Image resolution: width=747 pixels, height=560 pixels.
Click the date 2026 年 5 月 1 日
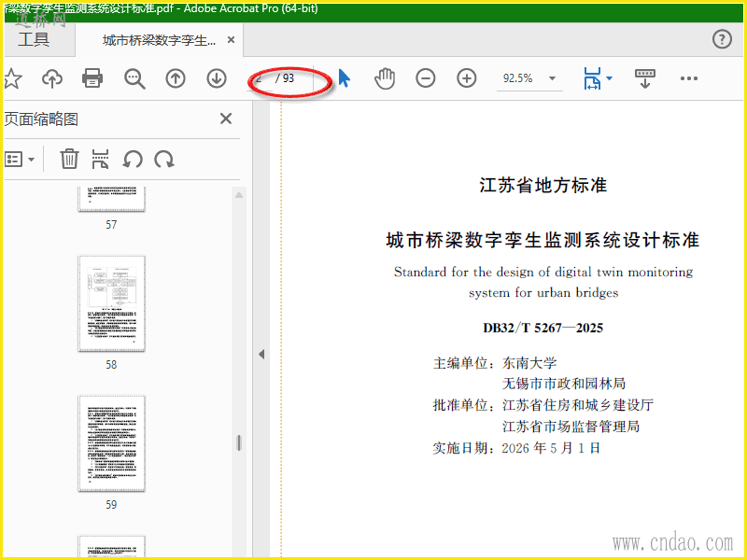point(551,448)
